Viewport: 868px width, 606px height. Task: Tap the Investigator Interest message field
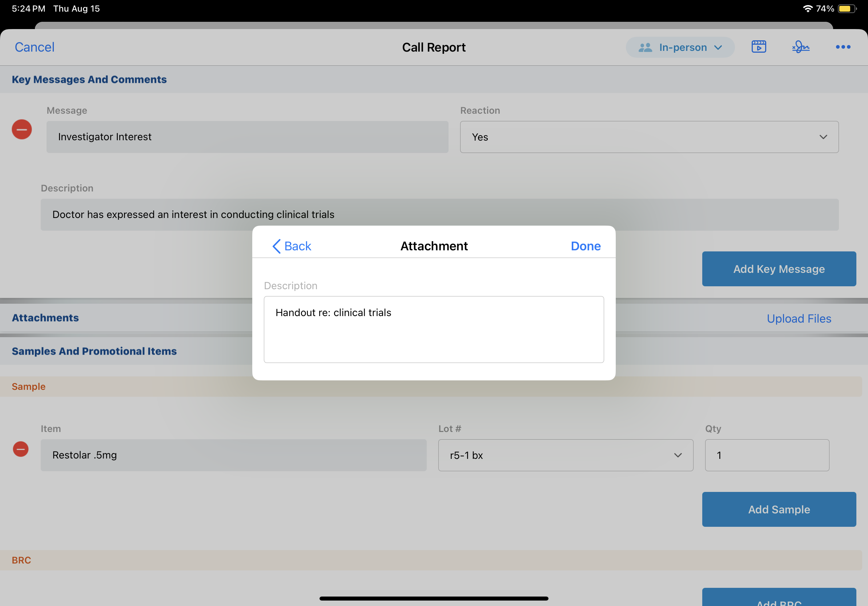(x=247, y=137)
